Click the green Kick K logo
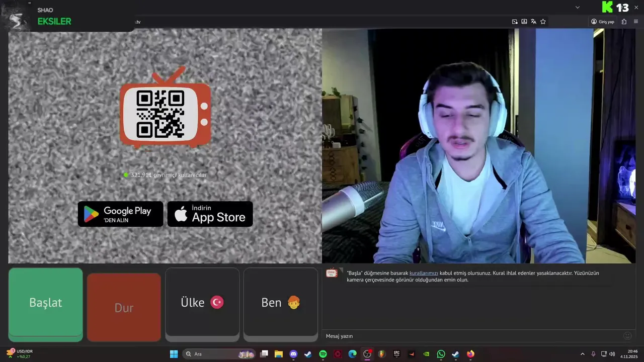This screenshot has width=644, height=362. tap(607, 7)
